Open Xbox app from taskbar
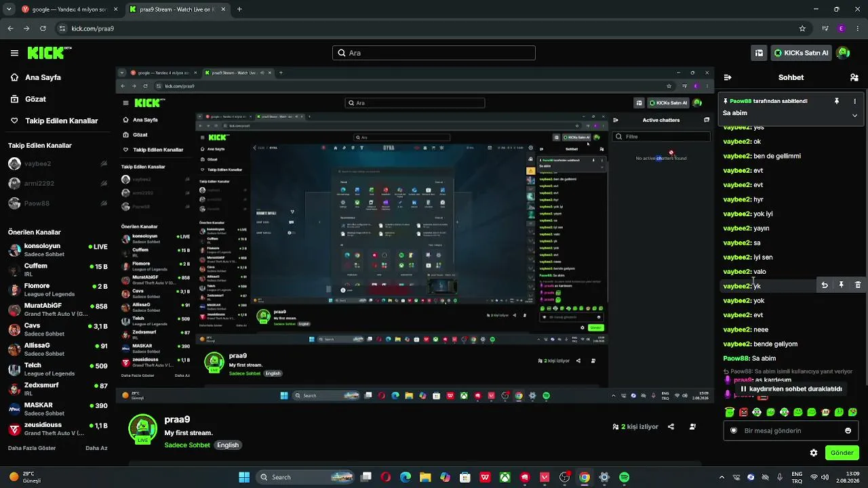 click(x=505, y=477)
